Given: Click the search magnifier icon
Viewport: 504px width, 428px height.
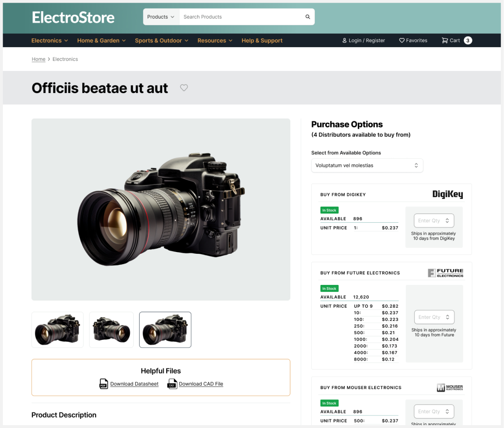Looking at the screenshot, I should point(308,16).
